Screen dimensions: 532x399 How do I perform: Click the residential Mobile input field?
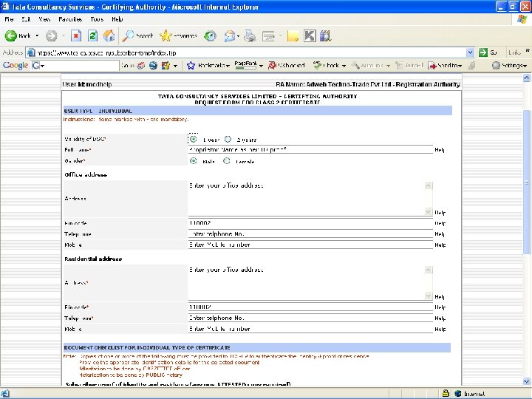310,329
